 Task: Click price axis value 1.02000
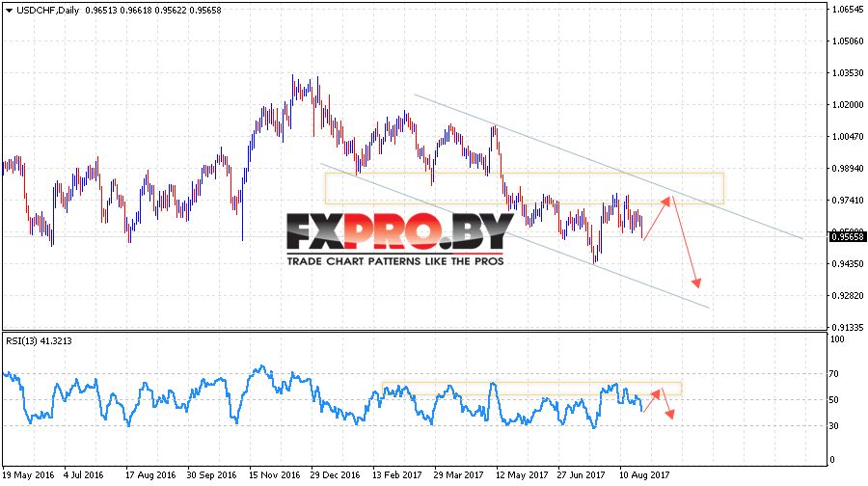[x=848, y=104]
